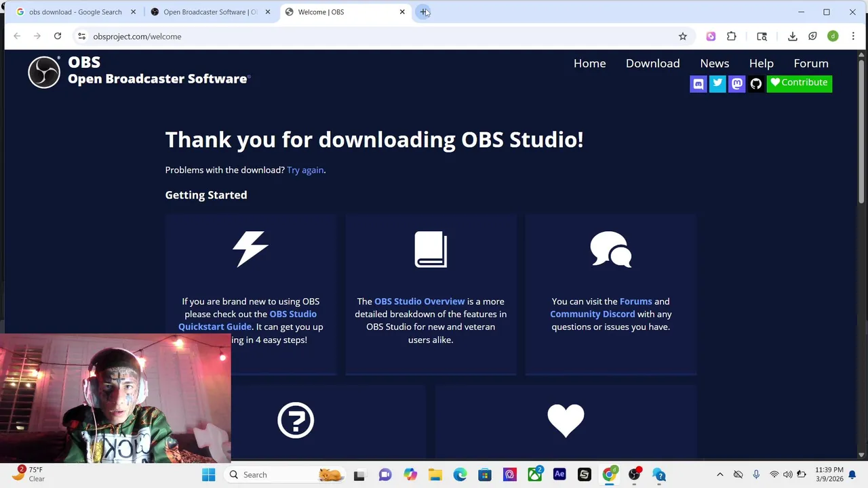Open a new browser tab
868x488 pixels.
[423, 12]
